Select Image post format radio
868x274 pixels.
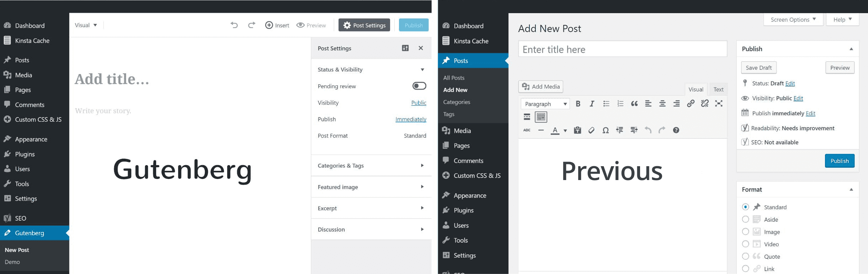(x=746, y=232)
